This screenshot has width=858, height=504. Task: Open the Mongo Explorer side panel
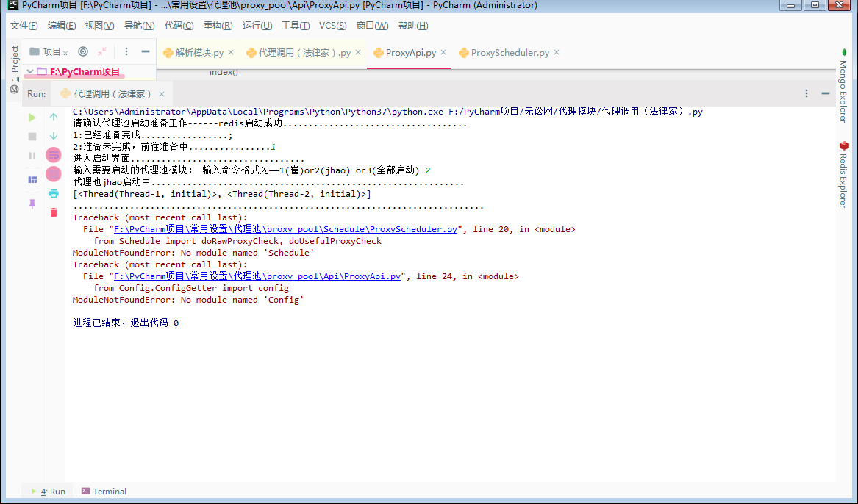pyautogui.click(x=843, y=86)
